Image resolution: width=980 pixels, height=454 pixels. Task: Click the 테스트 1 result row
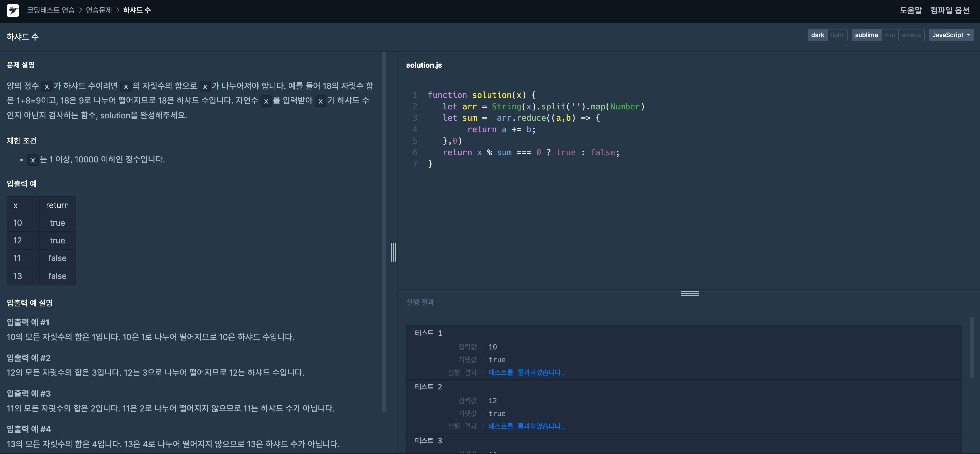tap(428, 333)
